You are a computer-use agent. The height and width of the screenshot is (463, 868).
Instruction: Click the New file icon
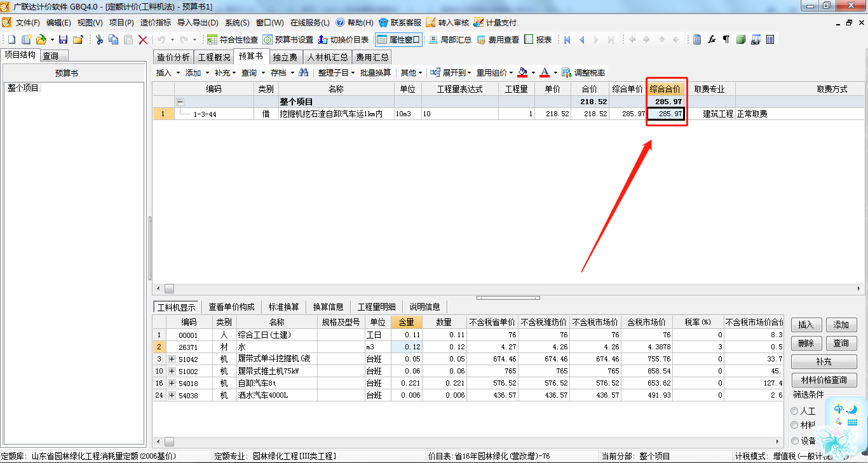click(11, 39)
